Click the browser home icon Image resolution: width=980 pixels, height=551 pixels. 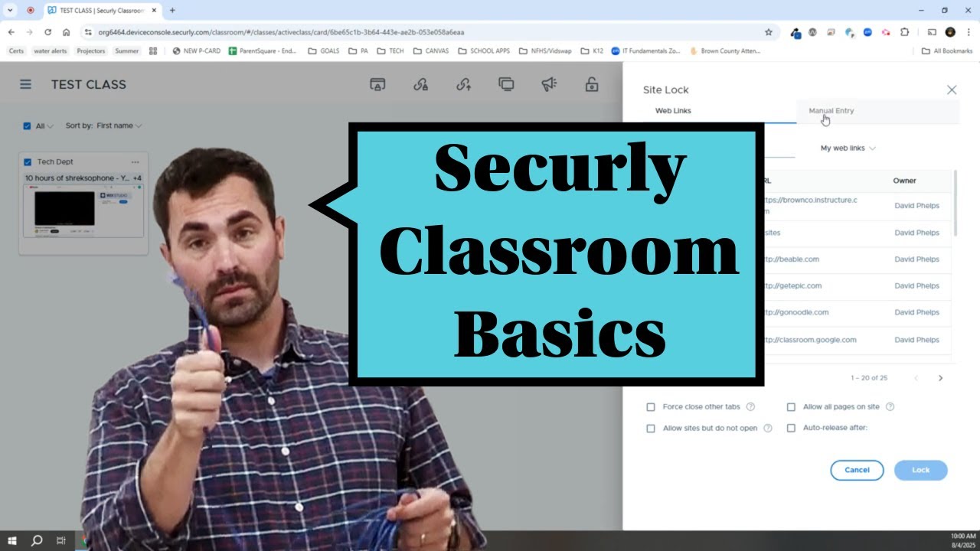(x=67, y=32)
